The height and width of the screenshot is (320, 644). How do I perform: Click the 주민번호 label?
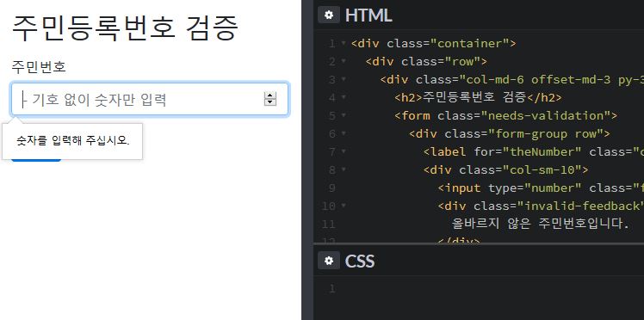(x=39, y=66)
